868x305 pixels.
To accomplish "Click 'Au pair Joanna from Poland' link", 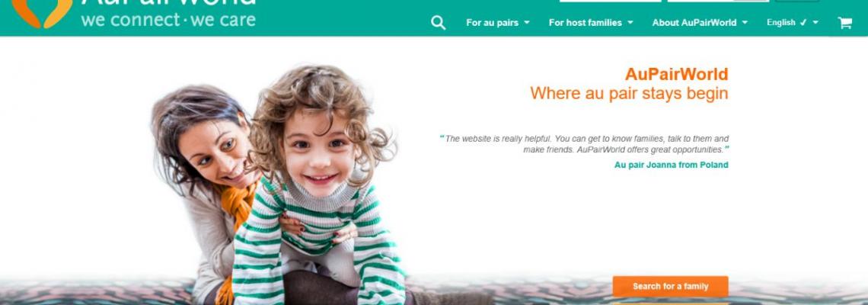I will [672, 165].
